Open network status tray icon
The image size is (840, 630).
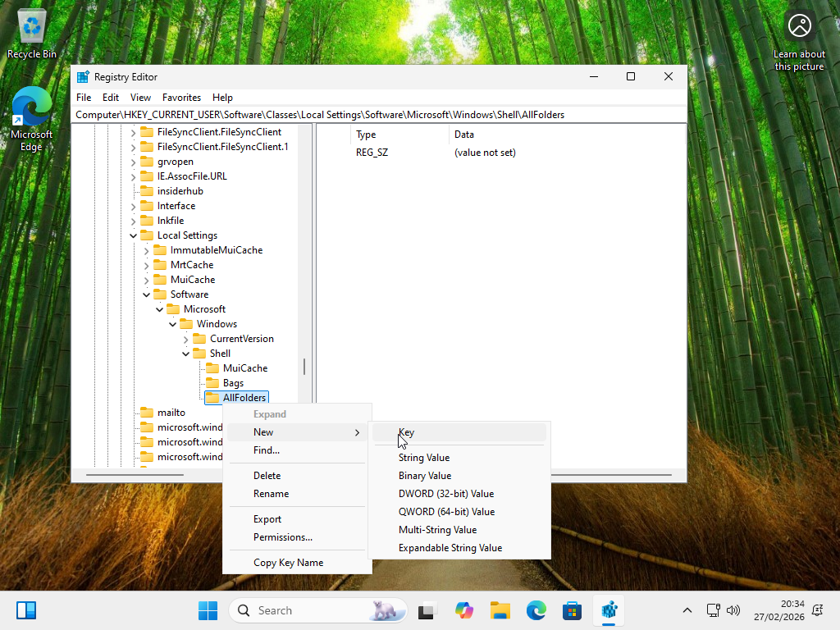point(713,610)
